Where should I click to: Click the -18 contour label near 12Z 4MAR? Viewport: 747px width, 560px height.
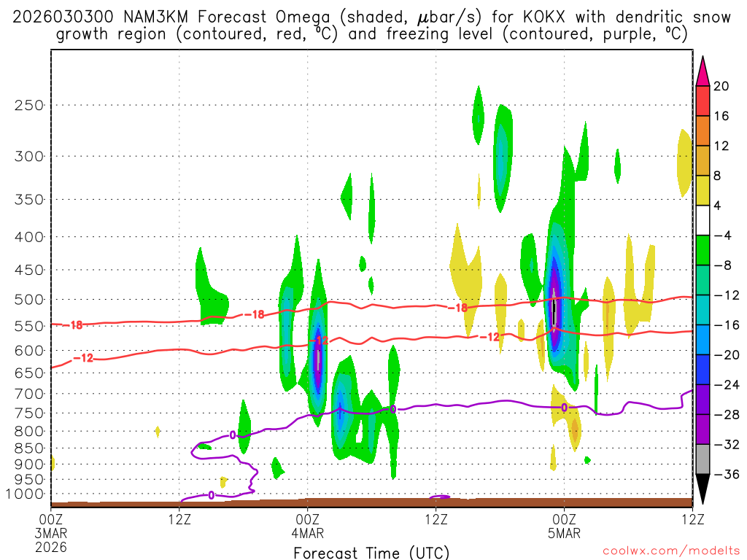pos(458,308)
